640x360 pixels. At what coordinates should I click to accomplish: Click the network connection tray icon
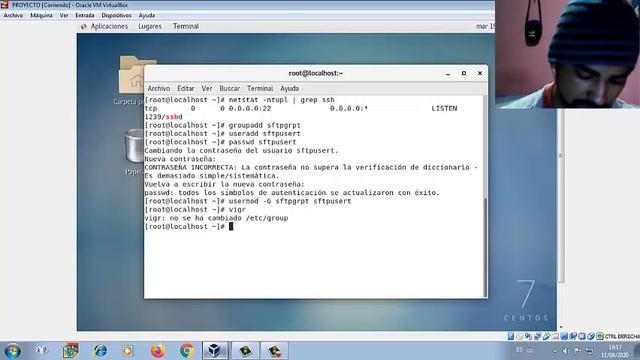[589, 351]
